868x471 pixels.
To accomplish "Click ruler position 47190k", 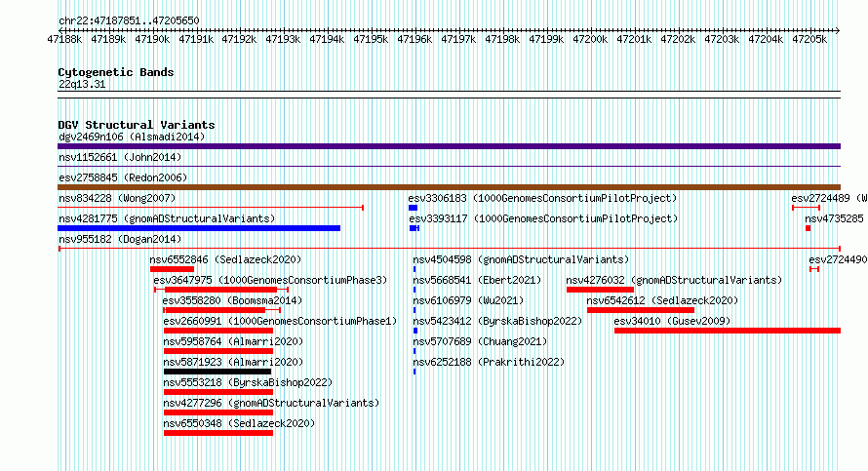I will tap(152, 39).
